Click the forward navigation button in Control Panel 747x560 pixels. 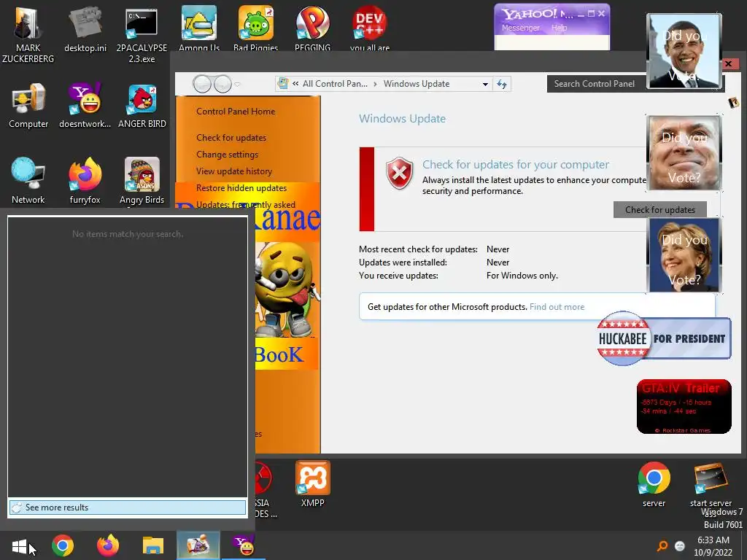click(222, 85)
